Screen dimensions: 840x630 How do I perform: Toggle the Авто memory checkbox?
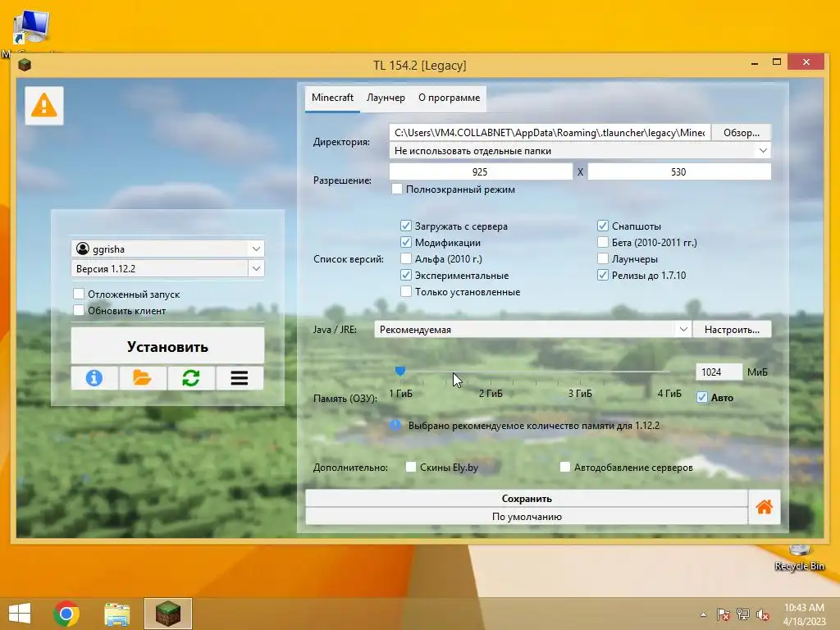[702, 398]
